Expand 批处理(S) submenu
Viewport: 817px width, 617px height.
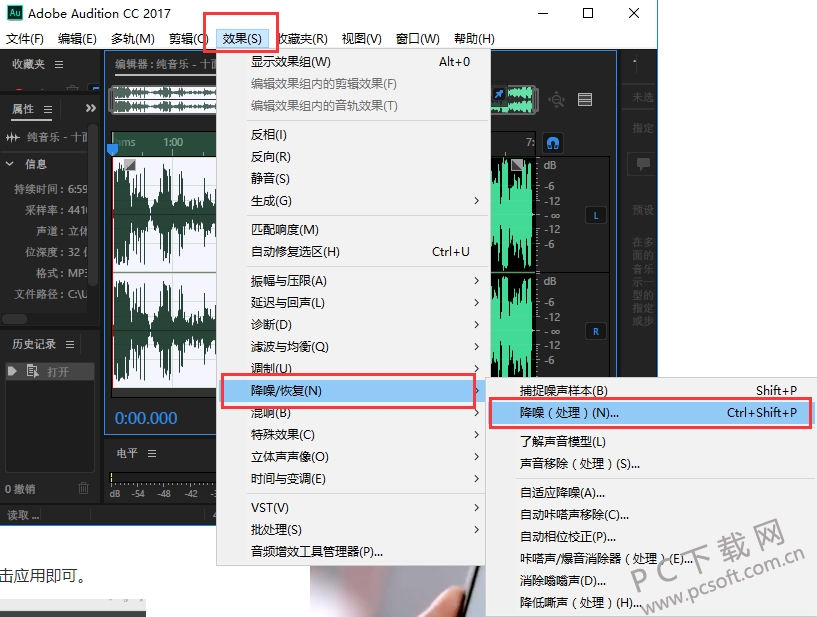[353, 529]
